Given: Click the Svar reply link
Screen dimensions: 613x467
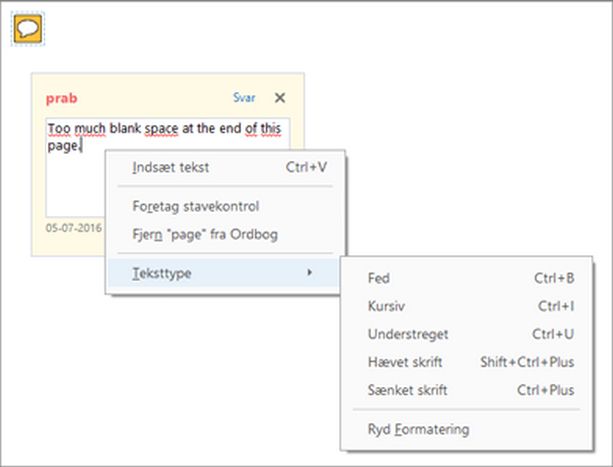Looking at the screenshot, I should (x=244, y=98).
